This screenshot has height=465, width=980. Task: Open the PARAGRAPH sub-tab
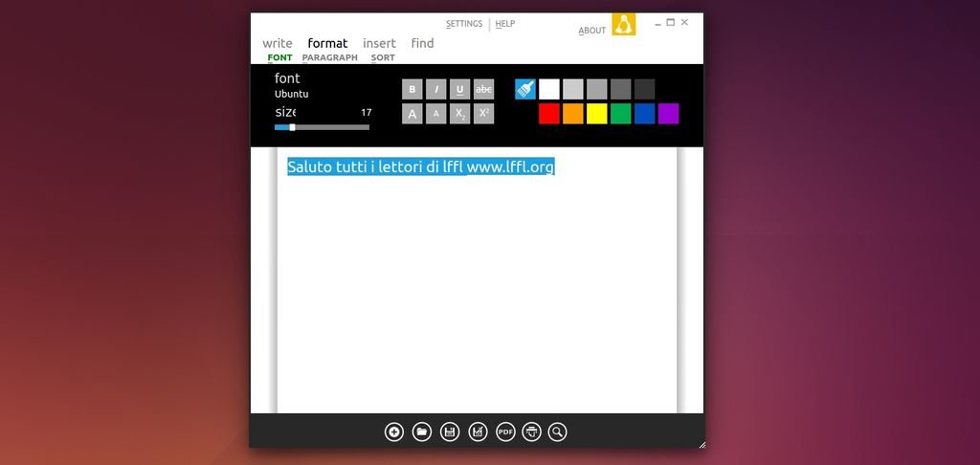pos(329,57)
